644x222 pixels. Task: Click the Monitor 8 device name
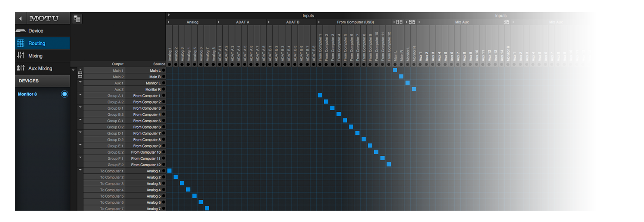[27, 94]
